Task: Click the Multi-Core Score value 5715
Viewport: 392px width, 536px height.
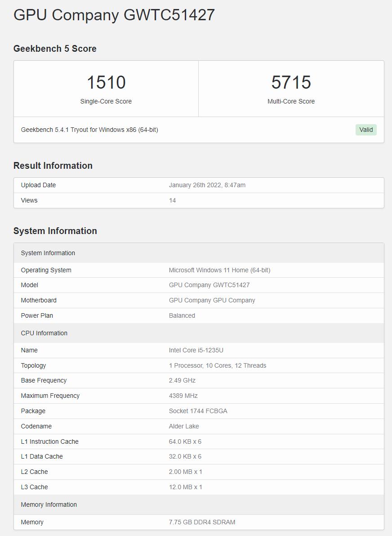Action: tap(292, 82)
